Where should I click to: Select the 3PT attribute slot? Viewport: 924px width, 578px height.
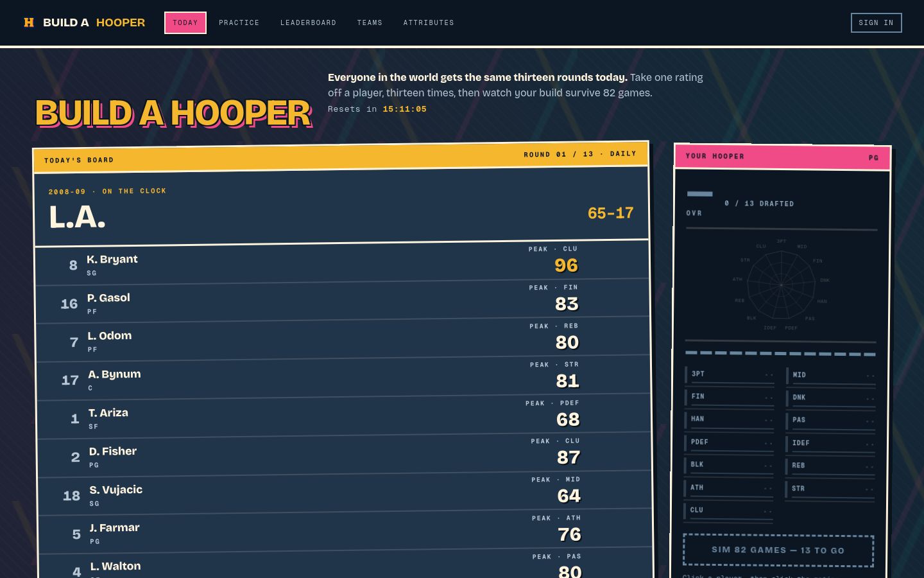(x=730, y=375)
